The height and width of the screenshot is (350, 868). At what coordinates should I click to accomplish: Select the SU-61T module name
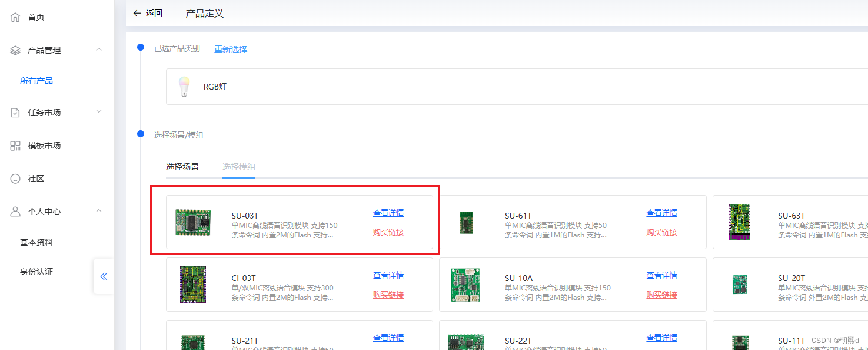tap(518, 216)
